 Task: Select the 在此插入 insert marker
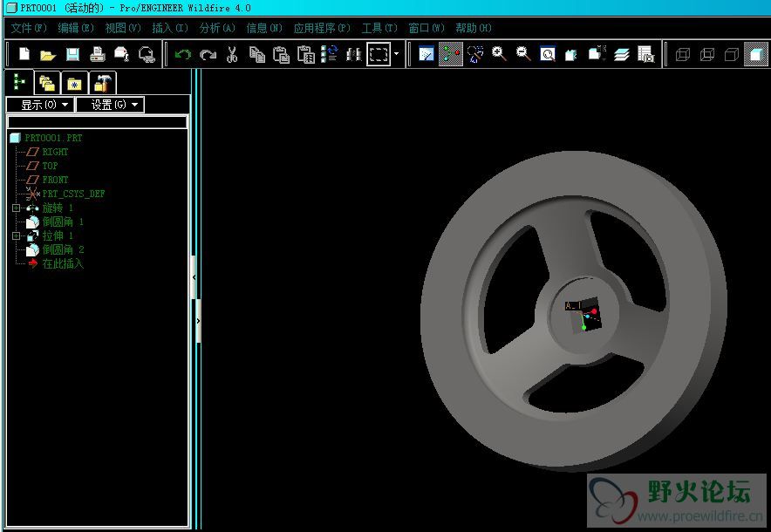63,264
